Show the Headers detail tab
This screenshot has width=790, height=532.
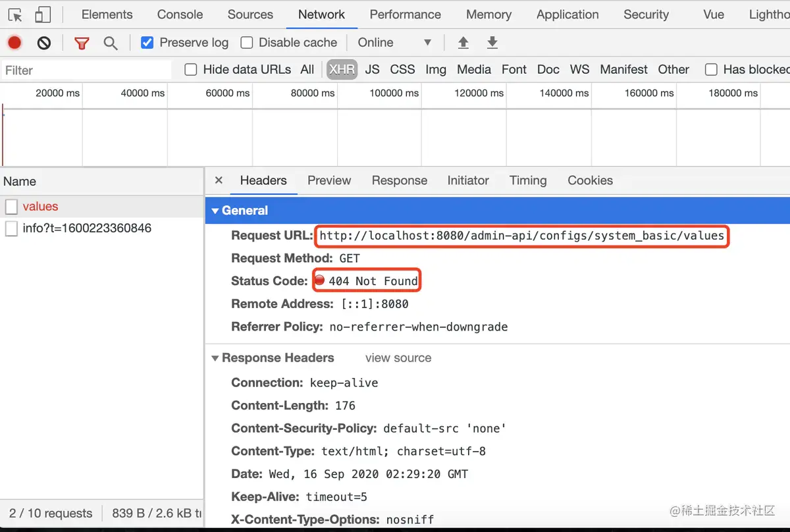[x=263, y=180]
